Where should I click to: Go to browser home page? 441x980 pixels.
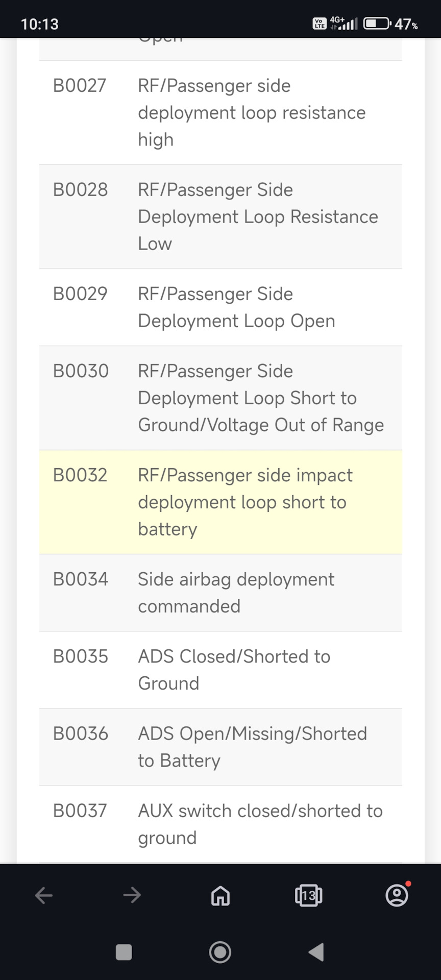220,895
